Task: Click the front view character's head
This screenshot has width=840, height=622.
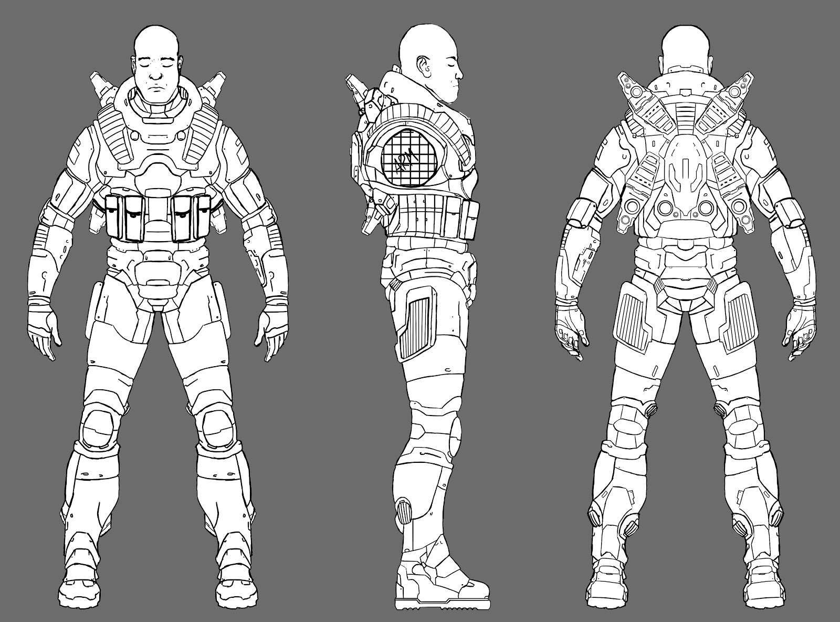Action: [155, 53]
